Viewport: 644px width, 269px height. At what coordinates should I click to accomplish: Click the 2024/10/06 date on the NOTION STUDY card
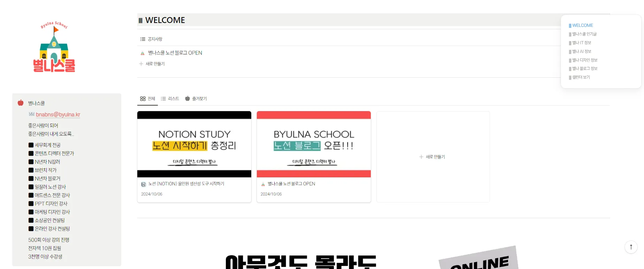pyautogui.click(x=152, y=194)
